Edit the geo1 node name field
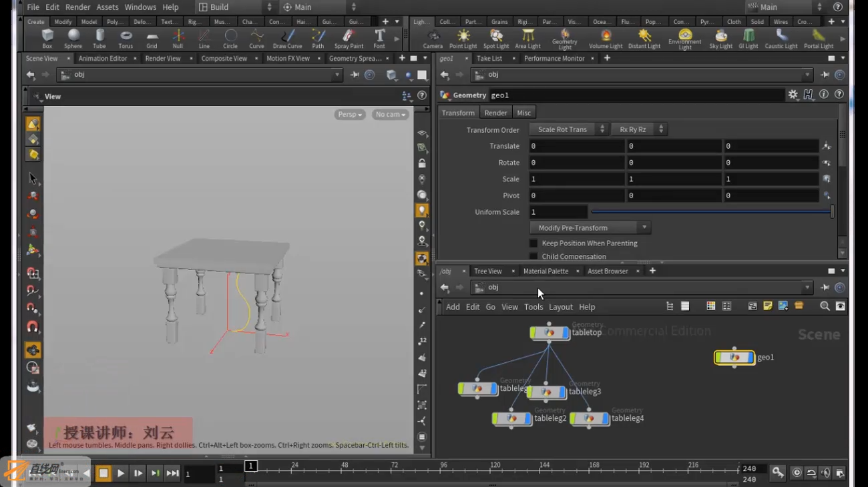Screen dimensions: 868x487 (x=636, y=95)
